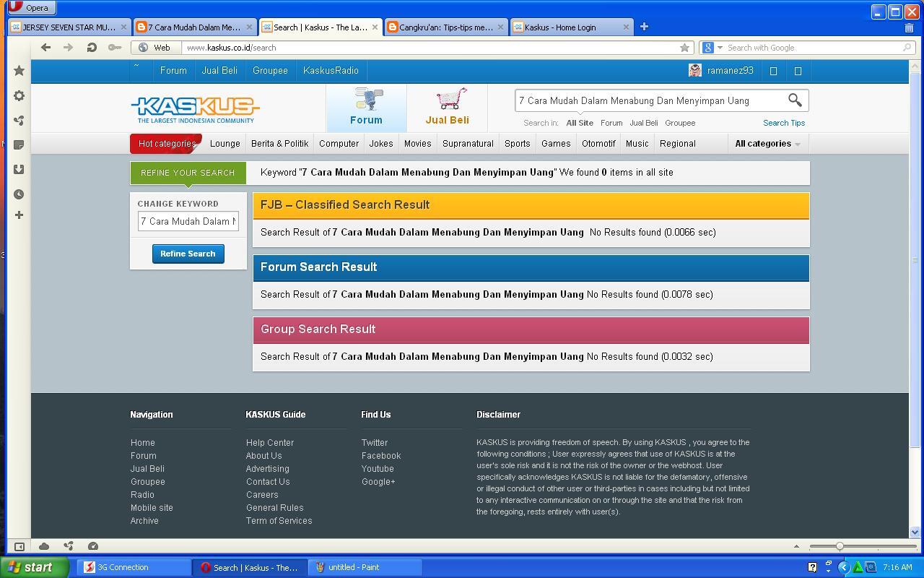924x578 pixels.
Task: Open the Otomotif category
Action: [598, 144]
